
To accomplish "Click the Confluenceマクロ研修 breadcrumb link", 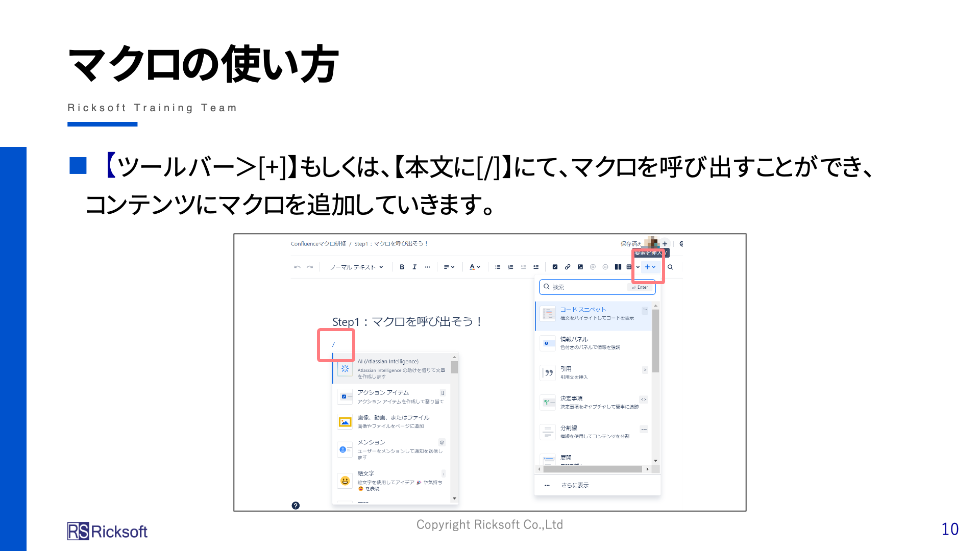I will pos(318,244).
